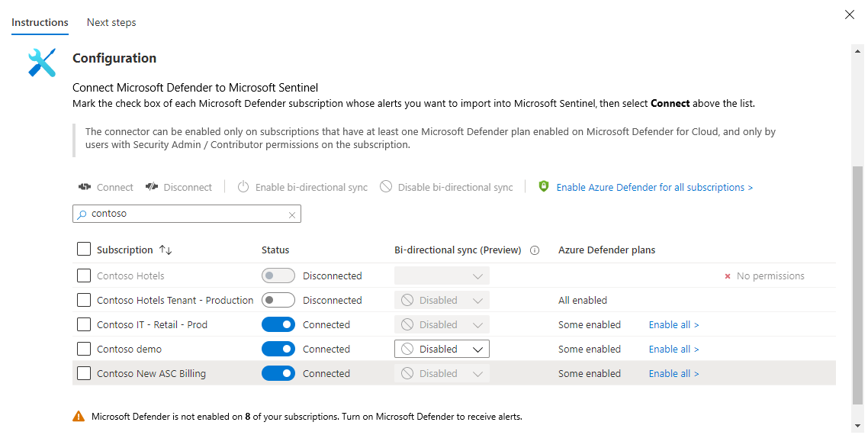The height and width of the screenshot is (435, 868).
Task: Turn on Contoso Hotels Tenant - Production switch
Action: tap(278, 300)
